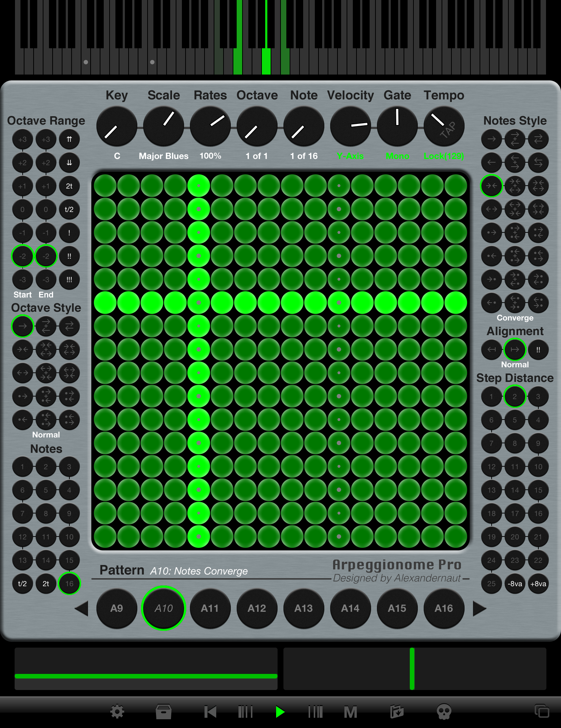
Task: Select ping-pong arrows Notes Style icon
Action: tap(538, 139)
